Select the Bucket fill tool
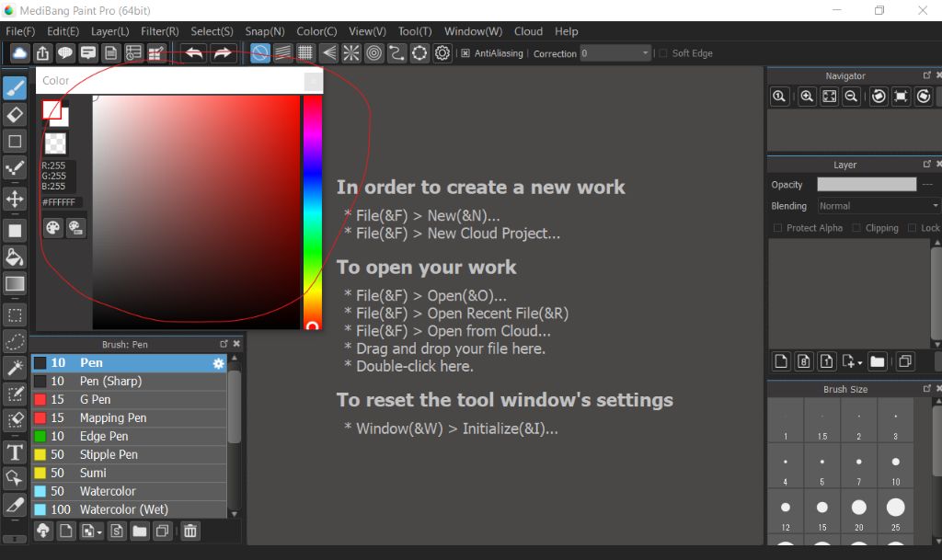 15,257
